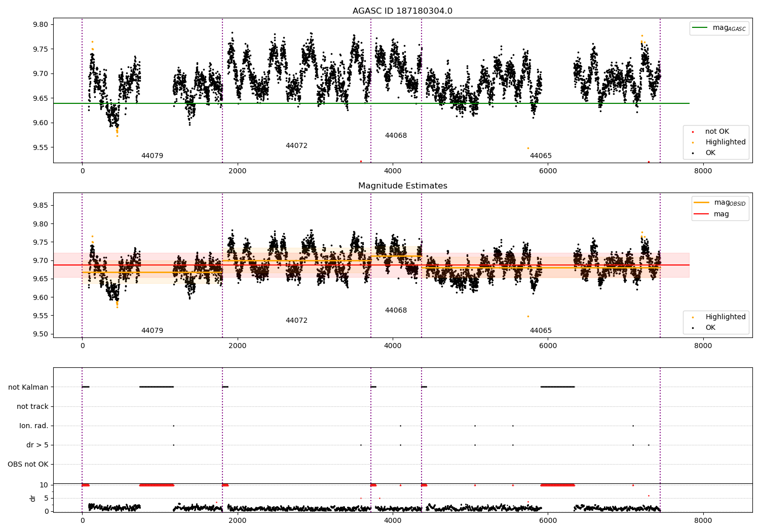The width and height of the screenshot is (760, 532).
Task: Click OBSID label 44079 in top plot
Action: (x=152, y=156)
